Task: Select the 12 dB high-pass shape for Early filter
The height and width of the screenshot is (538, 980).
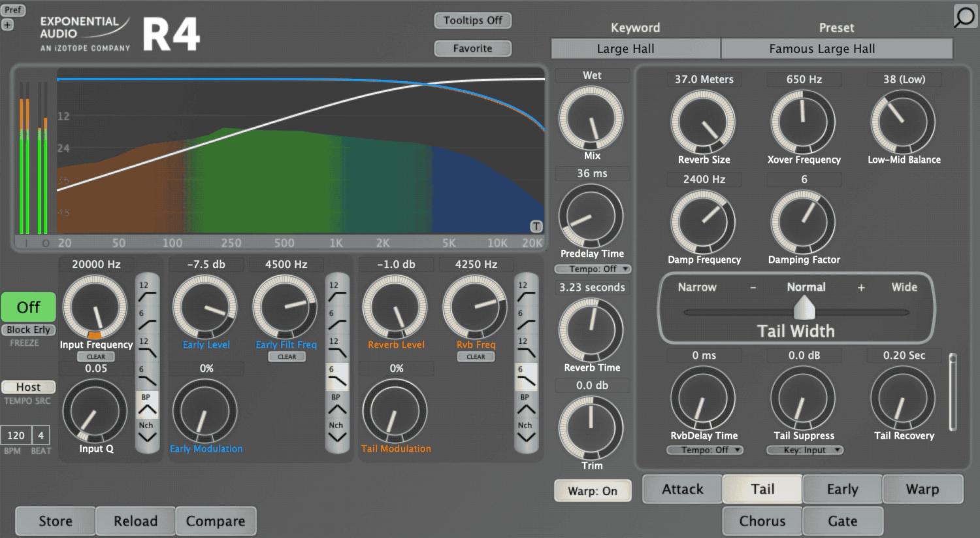Action: tap(337, 292)
